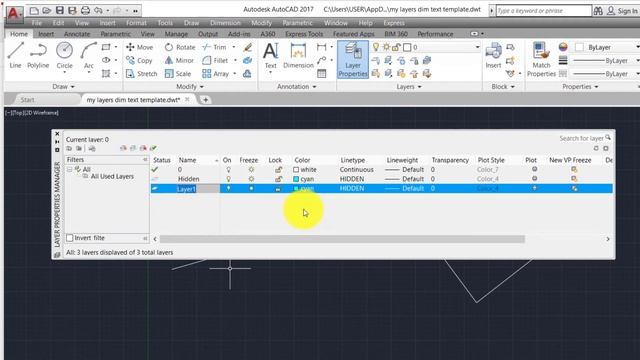
Task: Activate the Move command
Action: point(140,47)
